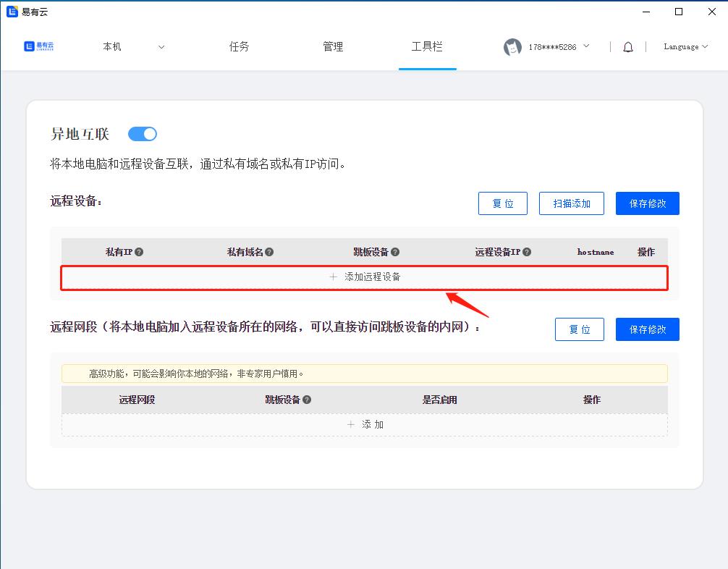Click the 添加远程设备 row

(365, 277)
